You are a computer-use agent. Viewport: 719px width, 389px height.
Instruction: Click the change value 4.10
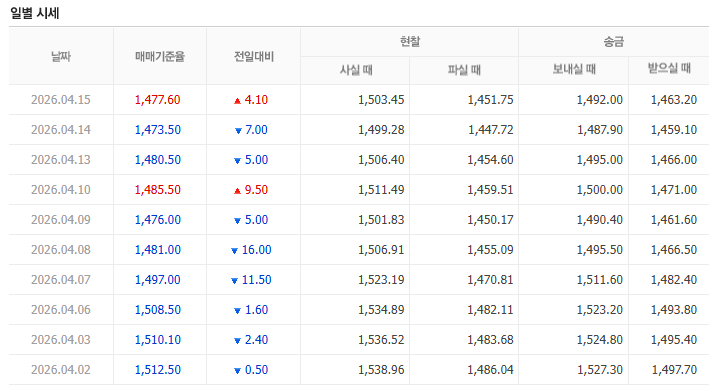(x=256, y=100)
